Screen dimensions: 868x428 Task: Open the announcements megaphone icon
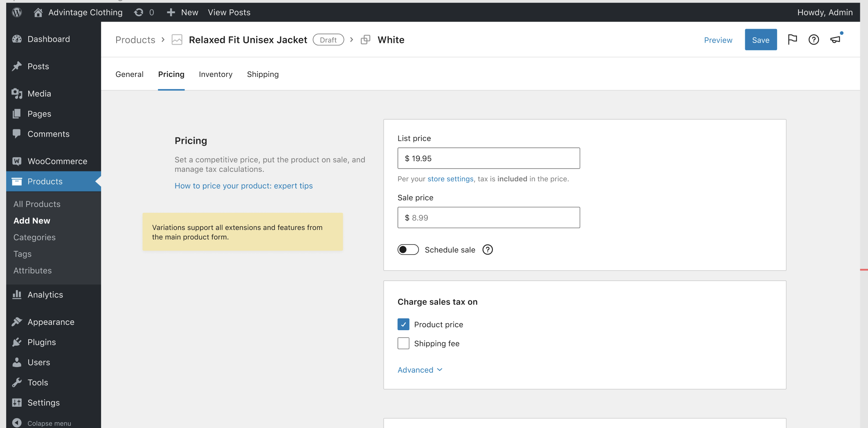pos(835,39)
